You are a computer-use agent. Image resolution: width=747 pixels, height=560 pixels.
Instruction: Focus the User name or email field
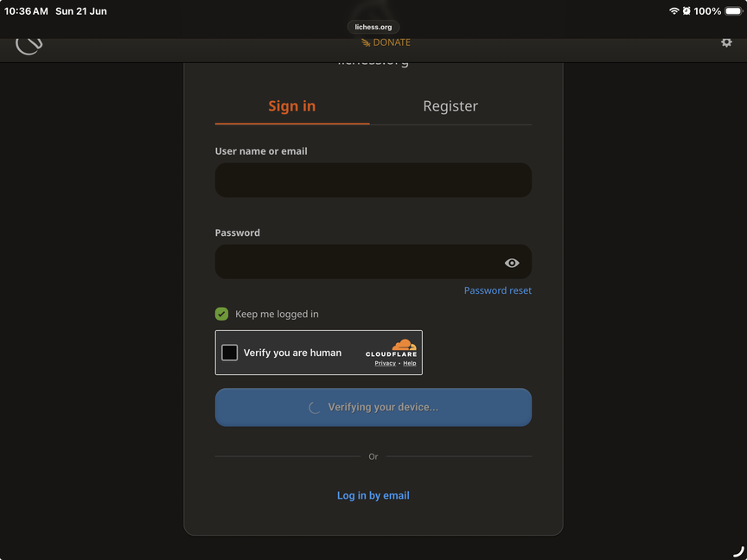point(373,180)
